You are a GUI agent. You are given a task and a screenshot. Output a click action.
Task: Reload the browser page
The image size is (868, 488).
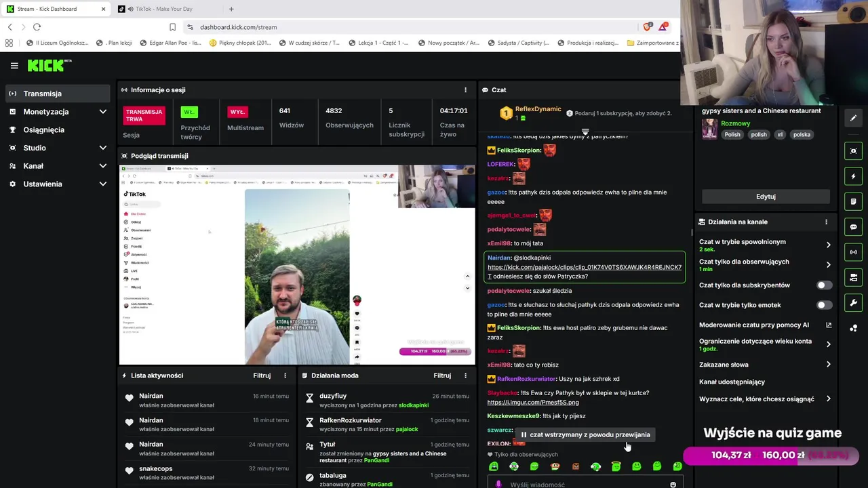click(37, 27)
